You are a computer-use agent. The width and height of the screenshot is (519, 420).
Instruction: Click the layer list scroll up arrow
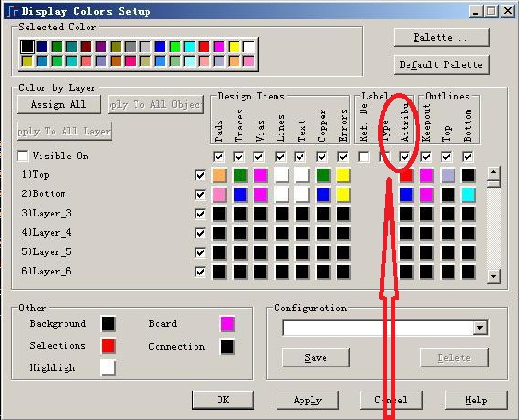(493, 172)
